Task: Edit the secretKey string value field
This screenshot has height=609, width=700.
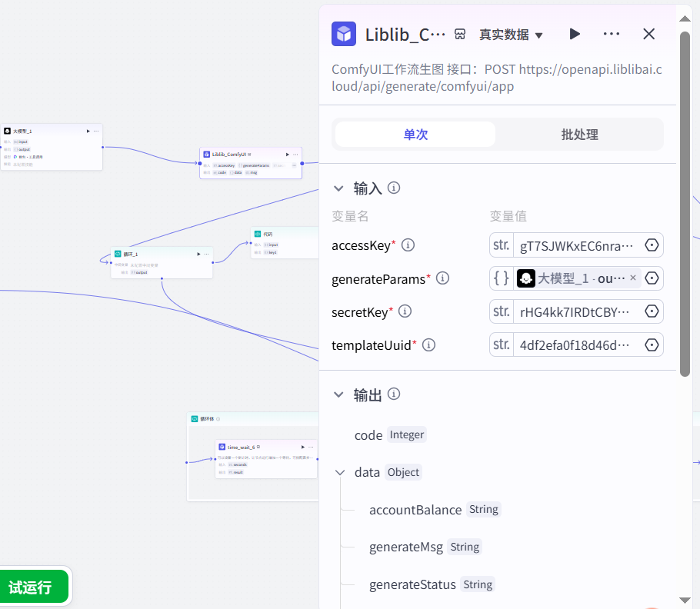Action: point(576,312)
